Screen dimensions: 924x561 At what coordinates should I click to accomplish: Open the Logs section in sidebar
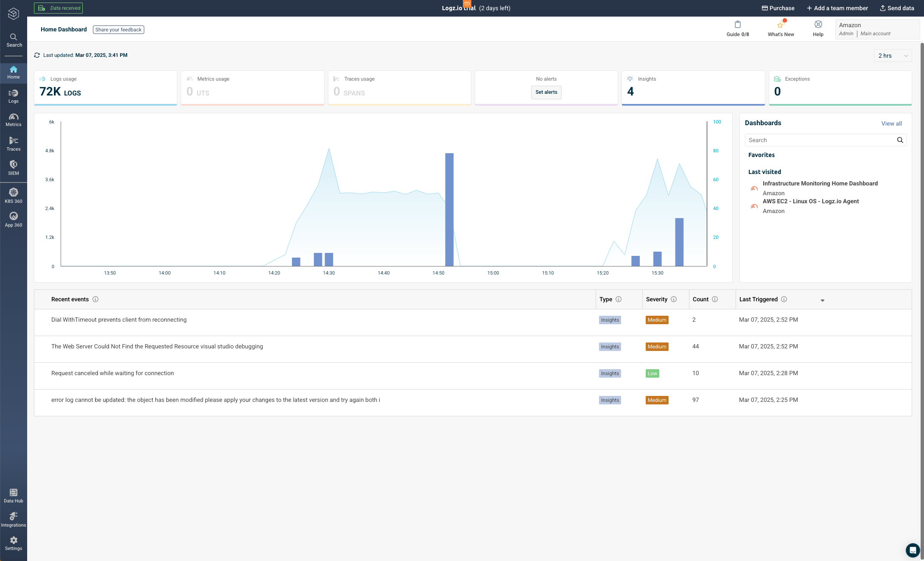[x=14, y=96]
